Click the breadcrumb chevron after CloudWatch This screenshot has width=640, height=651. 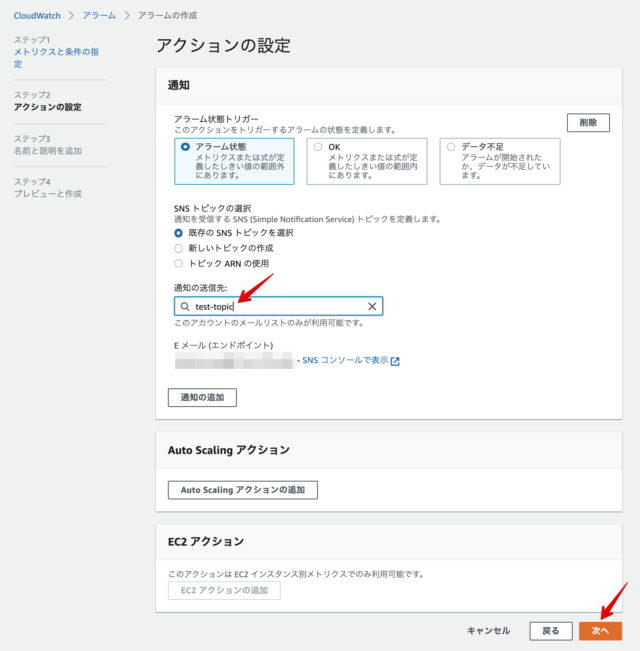71,15
